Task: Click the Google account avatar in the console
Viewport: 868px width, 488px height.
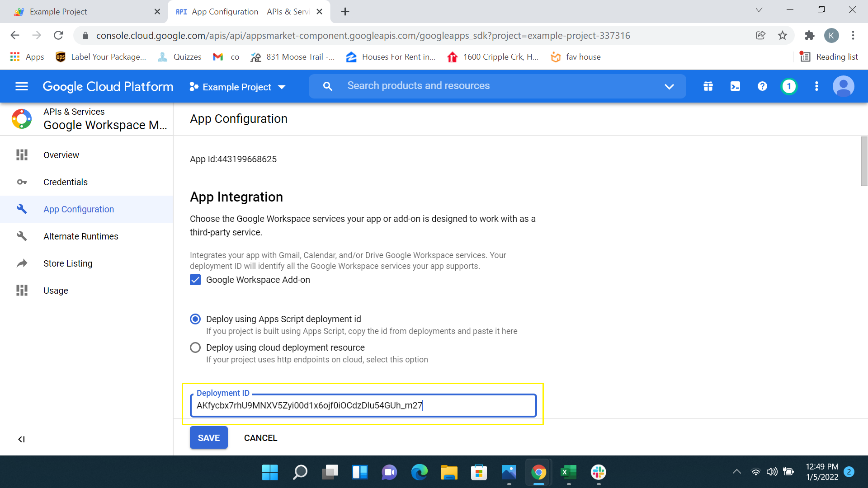Action: (844, 86)
